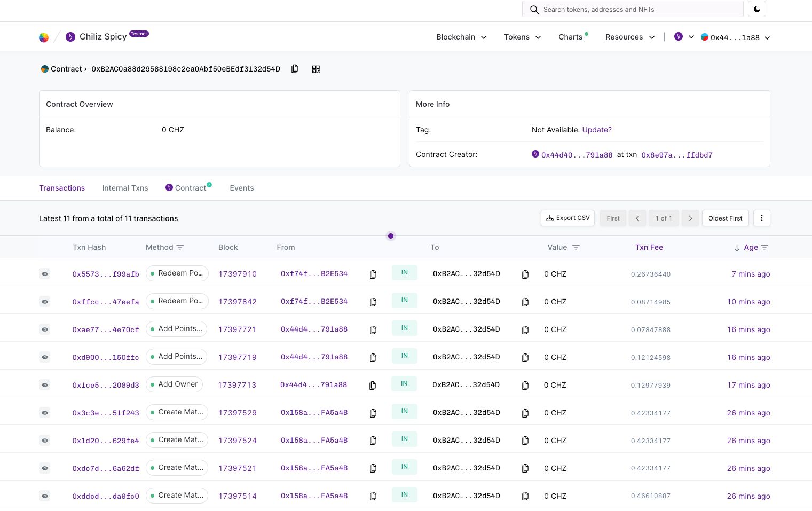Switch to the Internal Txns tab
This screenshot has height=511, width=812.
coord(125,188)
